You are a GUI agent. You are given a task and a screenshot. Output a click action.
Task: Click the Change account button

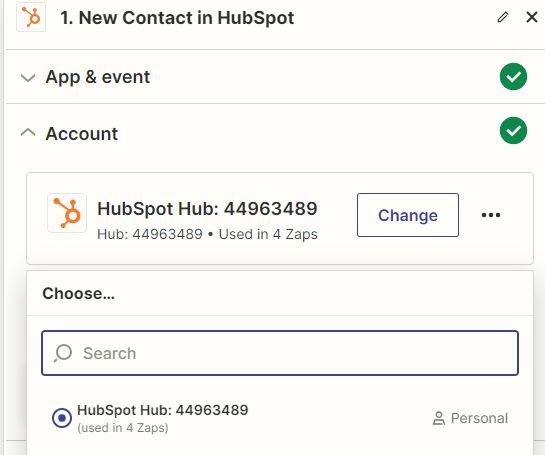(408, 215)
